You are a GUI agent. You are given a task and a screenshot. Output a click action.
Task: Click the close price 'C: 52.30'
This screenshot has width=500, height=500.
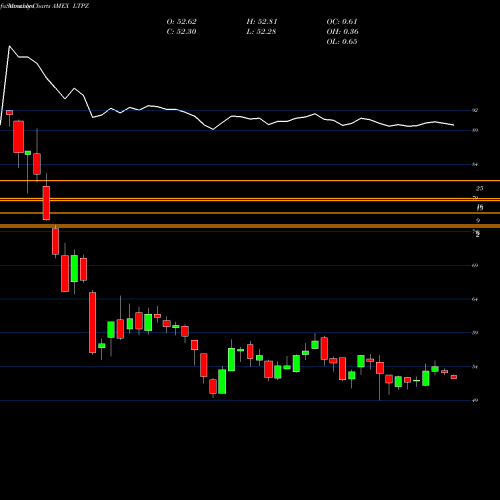[181, 32]
